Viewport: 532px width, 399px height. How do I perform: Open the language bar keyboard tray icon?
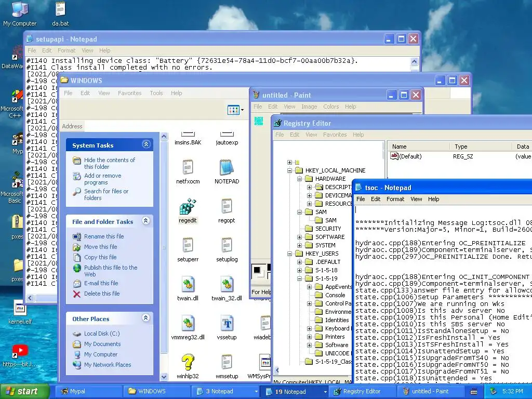(x=474, y=392)
